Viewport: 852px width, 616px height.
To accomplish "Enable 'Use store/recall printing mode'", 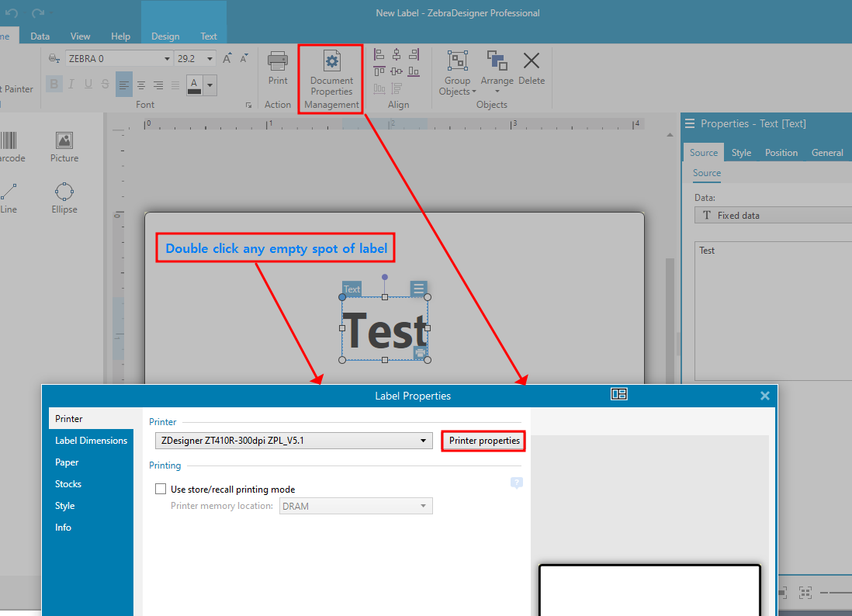I will tap(161, 489).
